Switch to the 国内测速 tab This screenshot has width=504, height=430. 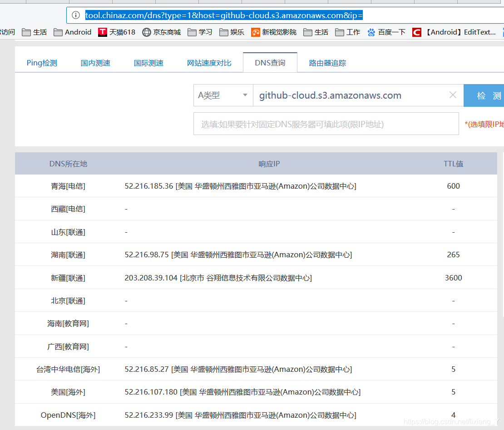click(x=95, y=63)
